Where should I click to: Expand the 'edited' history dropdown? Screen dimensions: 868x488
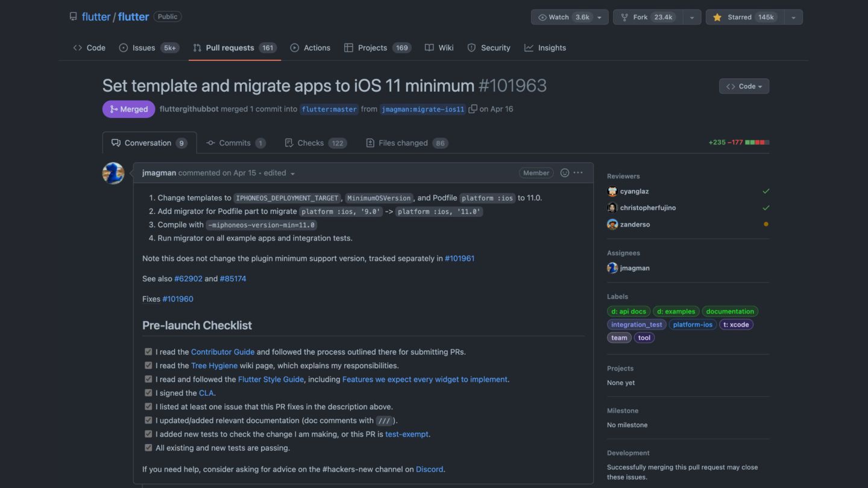292,174
